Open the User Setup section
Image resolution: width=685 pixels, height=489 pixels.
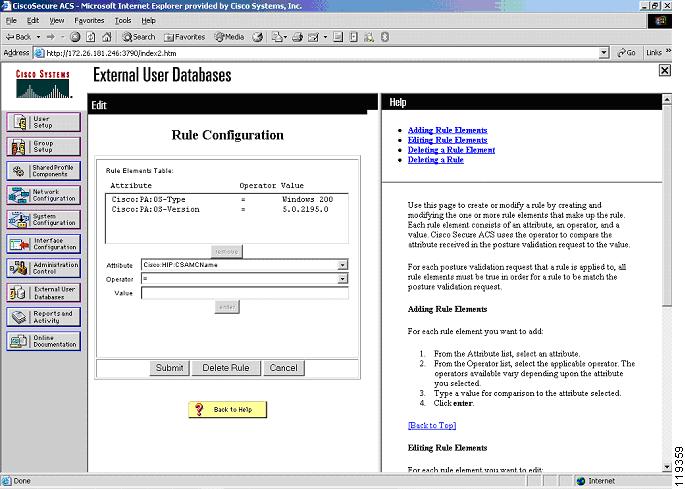(x=44, y=122)
